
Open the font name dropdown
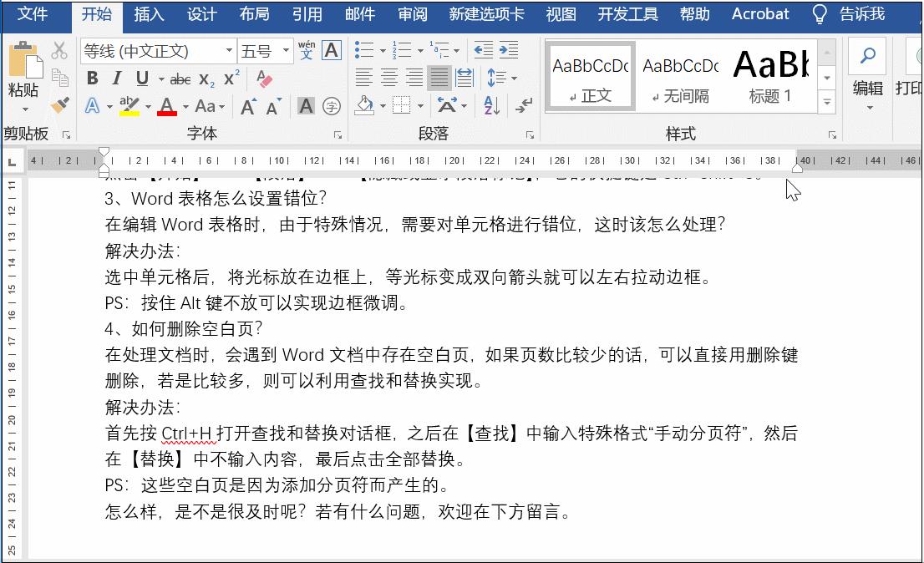229,49
